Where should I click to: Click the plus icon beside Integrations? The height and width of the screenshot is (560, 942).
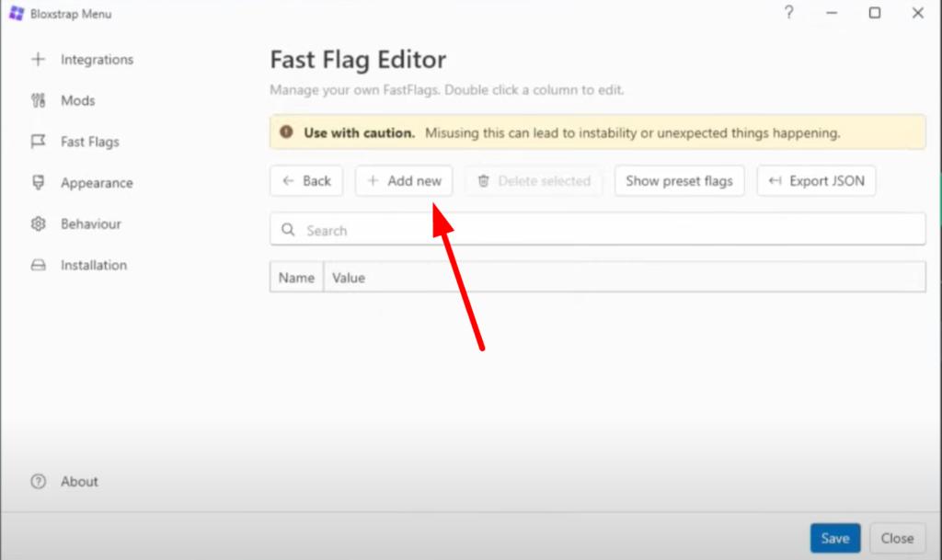click(x=38, y=59)
